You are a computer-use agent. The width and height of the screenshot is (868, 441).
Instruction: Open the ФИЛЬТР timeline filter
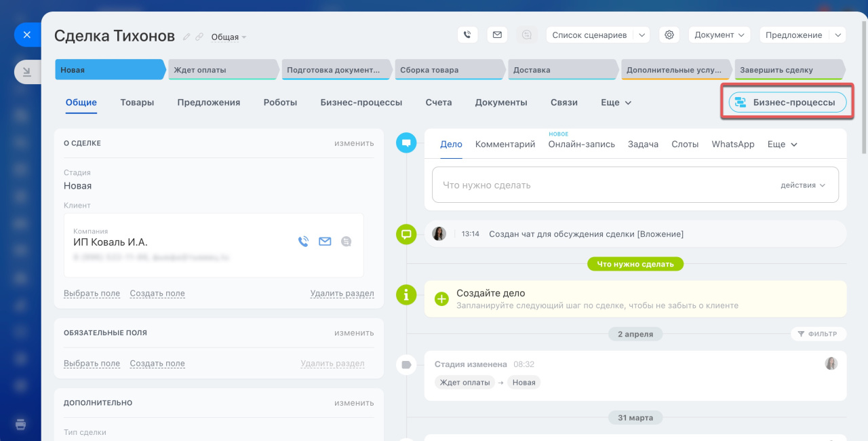coord(817,334)
